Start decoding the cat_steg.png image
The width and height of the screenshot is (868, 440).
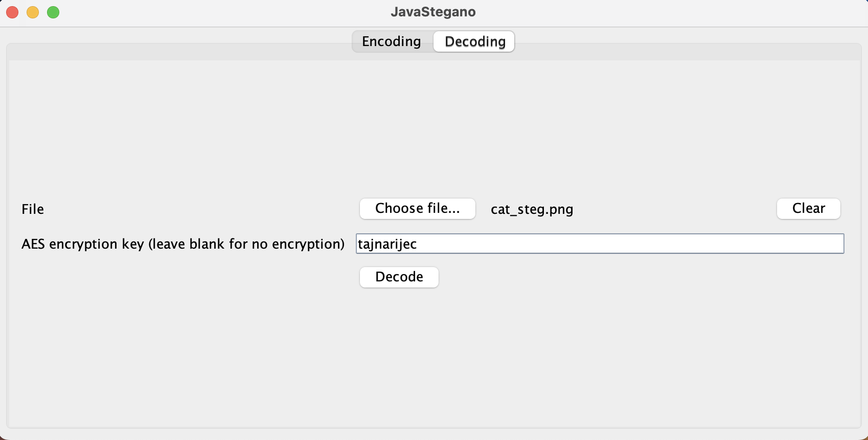pos(399,277)
